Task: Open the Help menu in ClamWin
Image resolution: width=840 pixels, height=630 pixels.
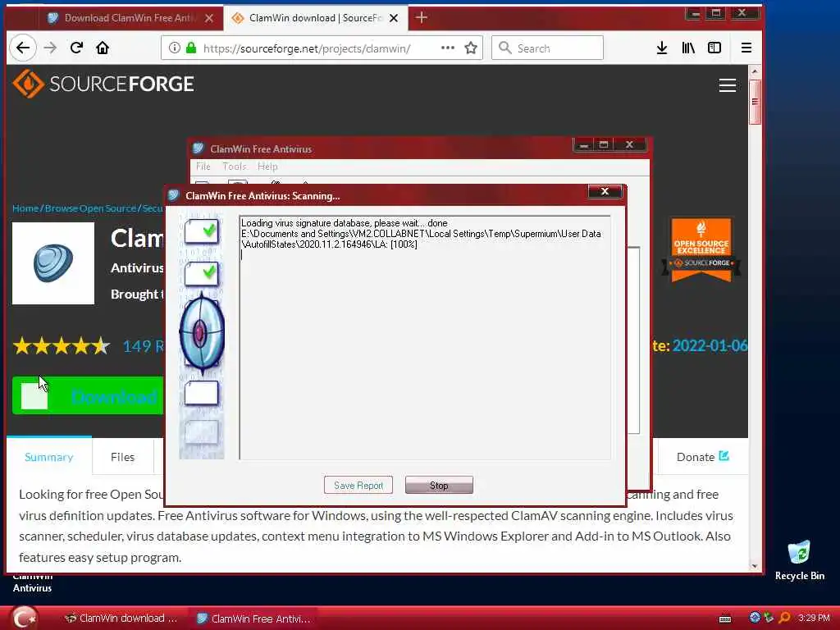Action: (x=267, y=167)
